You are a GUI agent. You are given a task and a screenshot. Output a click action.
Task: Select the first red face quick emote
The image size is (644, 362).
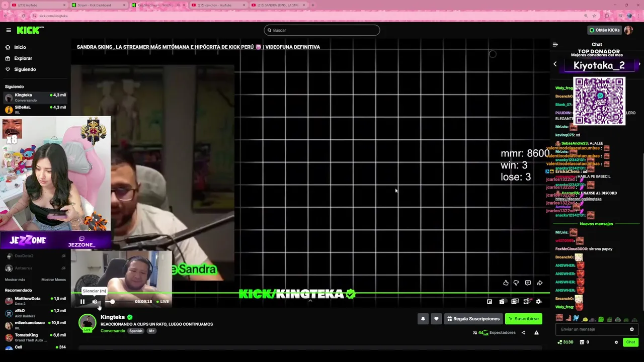coord(559,318)
